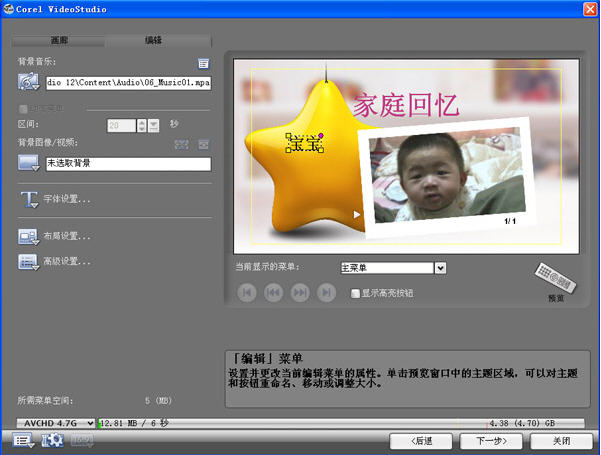Increase duration with the spinner arrow
This screenshot has height=455, width=601.
point(142,122)
